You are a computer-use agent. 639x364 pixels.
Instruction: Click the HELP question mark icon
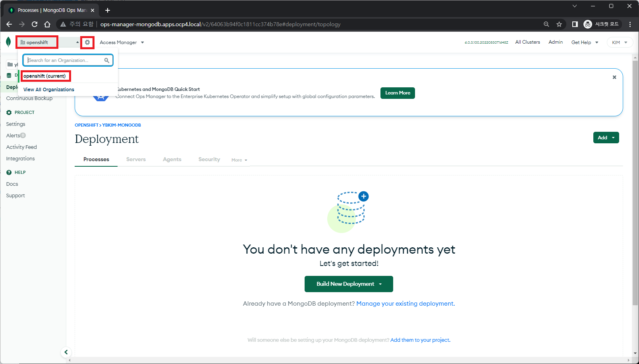tap(9, 172)
